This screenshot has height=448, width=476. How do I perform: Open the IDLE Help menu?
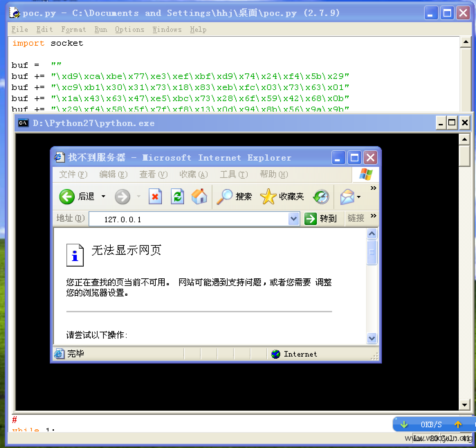coord(198,29)
